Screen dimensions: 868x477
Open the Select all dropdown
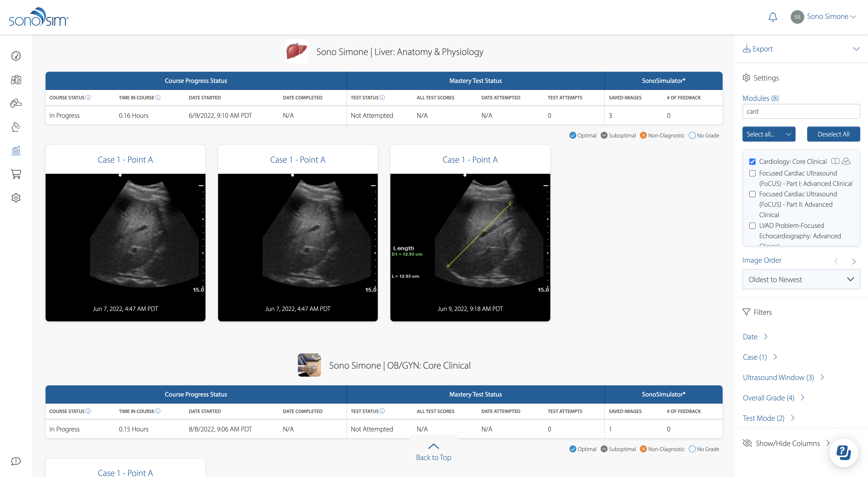[x=769, y=134]
